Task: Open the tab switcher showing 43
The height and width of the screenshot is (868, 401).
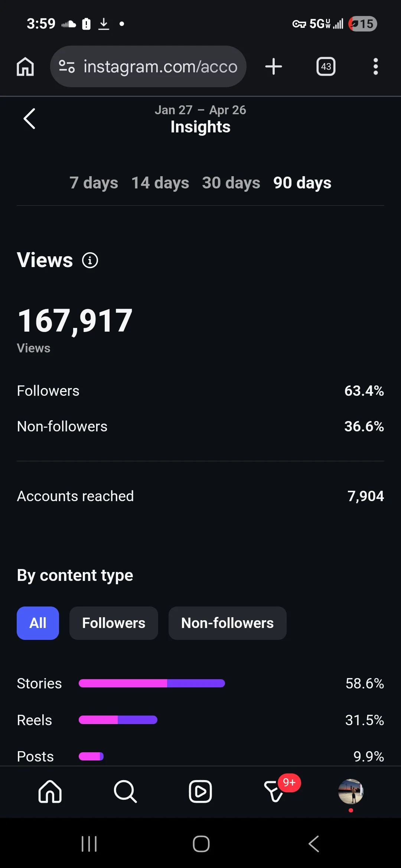Action: tap(326, 67)
